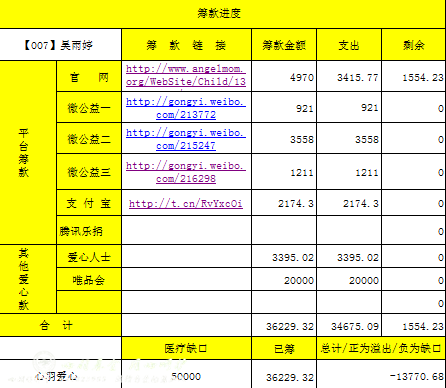Select the cell with value 3415.77

(x=349, y=76)
